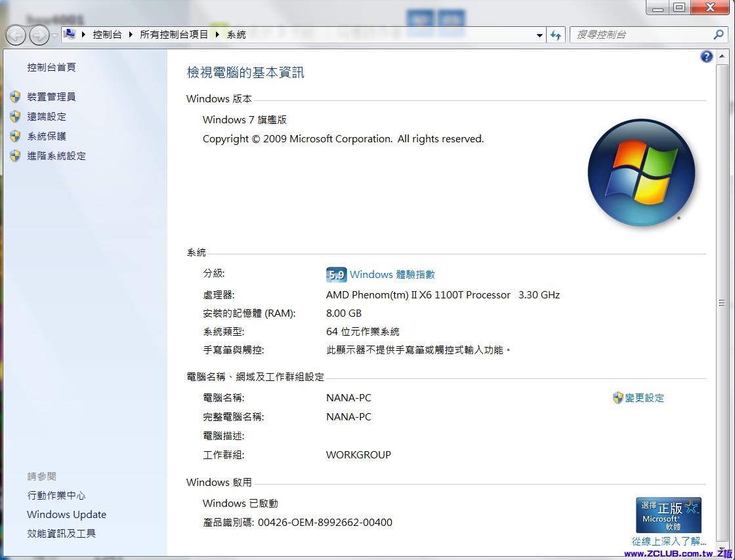Click the magnifier search icon

(718, 35)
